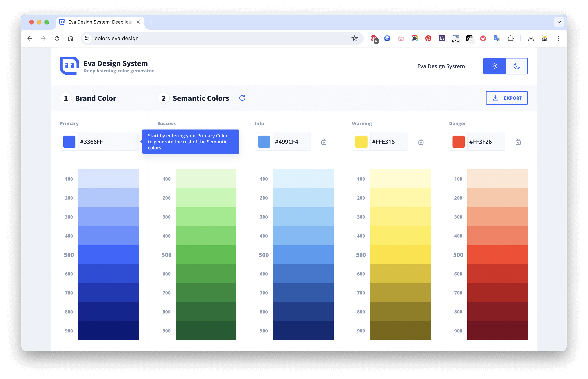View site information icon in address bar
Screen dimensions: 588x379
tap(87, 38)
